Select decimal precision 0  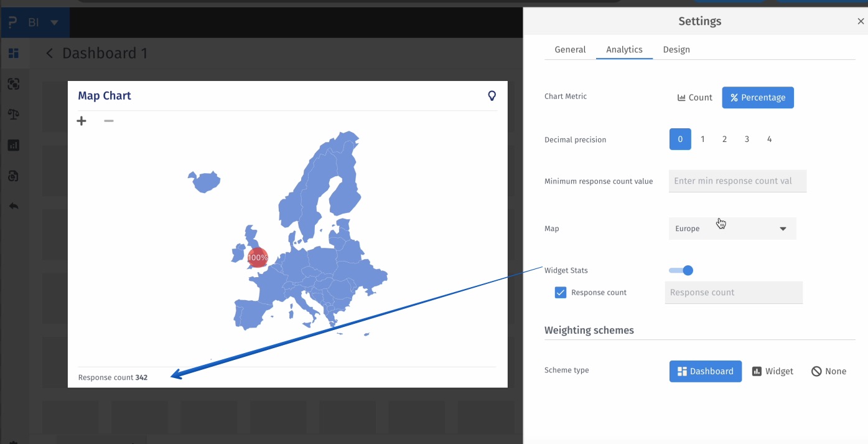tap(680, 139)
